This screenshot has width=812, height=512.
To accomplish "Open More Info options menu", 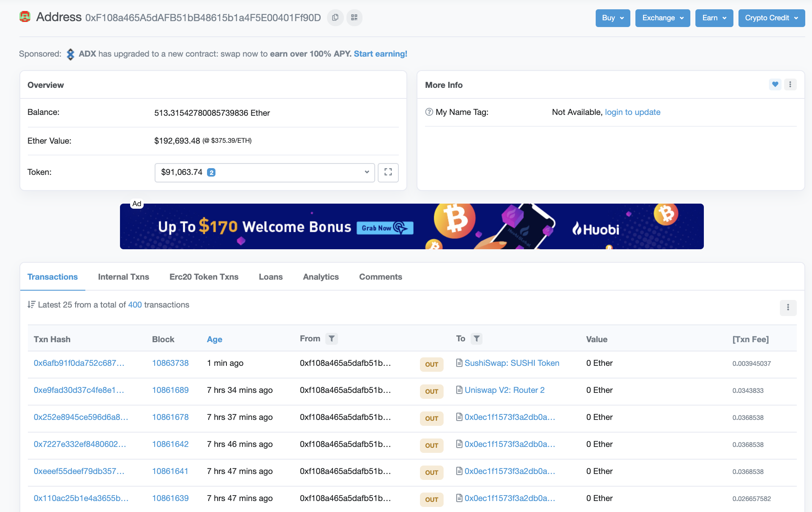I will tap(790, 84).
